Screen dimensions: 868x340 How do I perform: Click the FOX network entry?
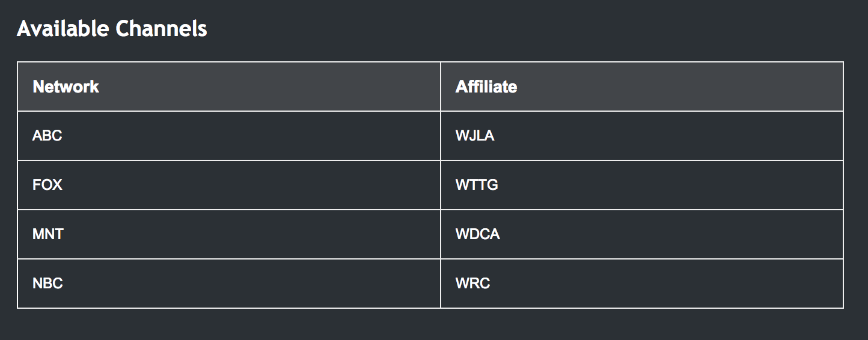(x=47, y=185)
